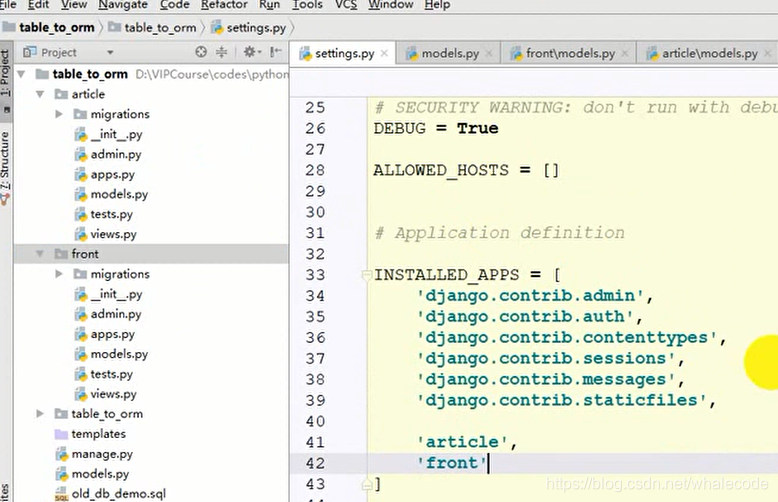Hide the Project tool window

click(x=276, y=52)
